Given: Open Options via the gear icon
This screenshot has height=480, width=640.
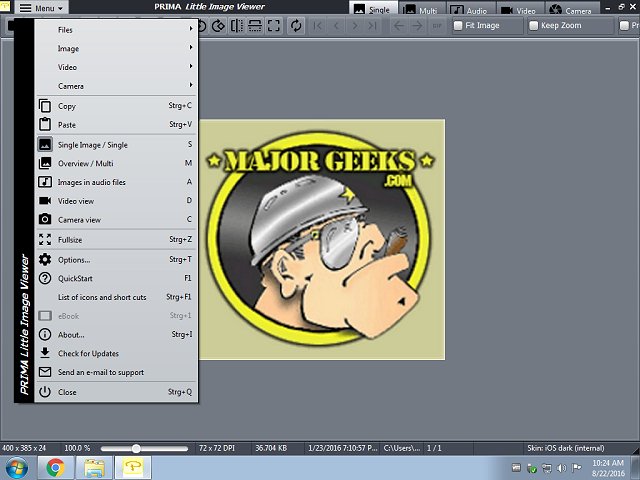Looking at the screenshot, I should [44, 260].
